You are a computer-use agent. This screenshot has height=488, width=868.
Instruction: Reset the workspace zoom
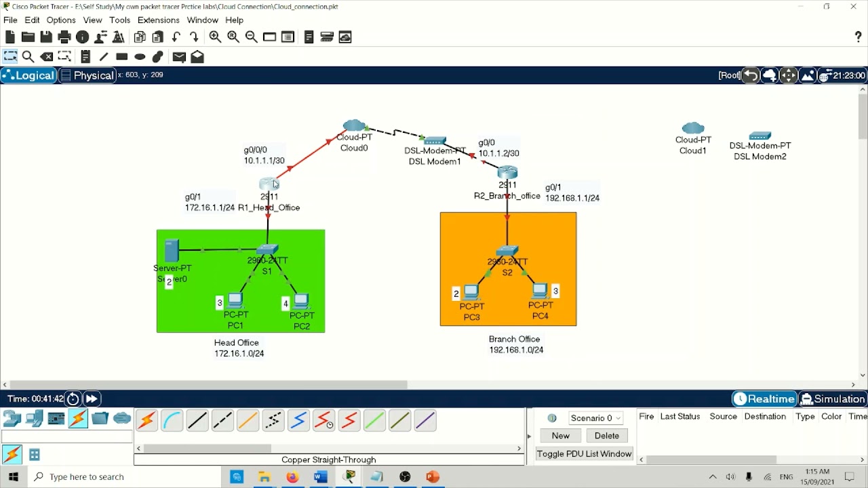(233, 37)
